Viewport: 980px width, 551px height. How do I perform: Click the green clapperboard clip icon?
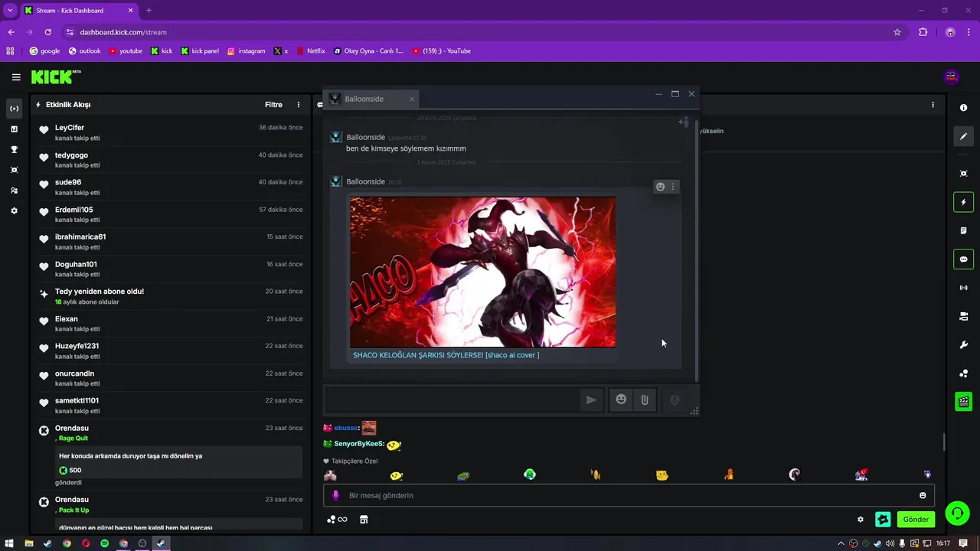click(964, 401)
